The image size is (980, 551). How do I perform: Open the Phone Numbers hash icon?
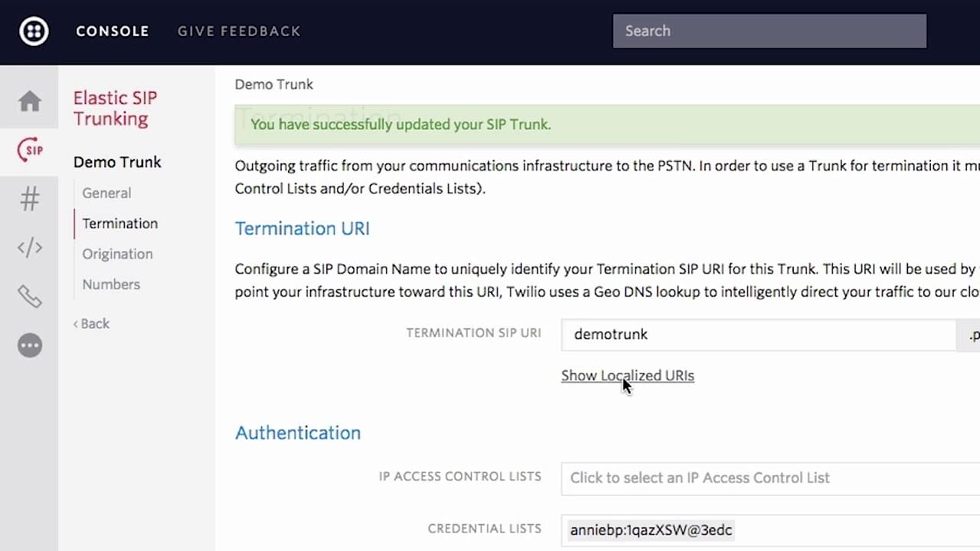coord(30,200)
